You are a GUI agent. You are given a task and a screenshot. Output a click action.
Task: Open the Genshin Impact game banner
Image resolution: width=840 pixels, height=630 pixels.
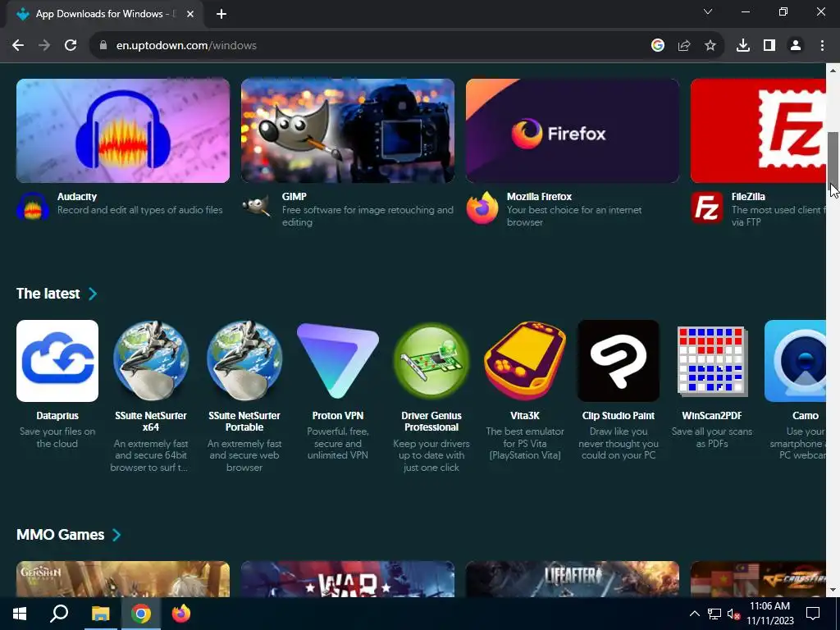(123, 579)
